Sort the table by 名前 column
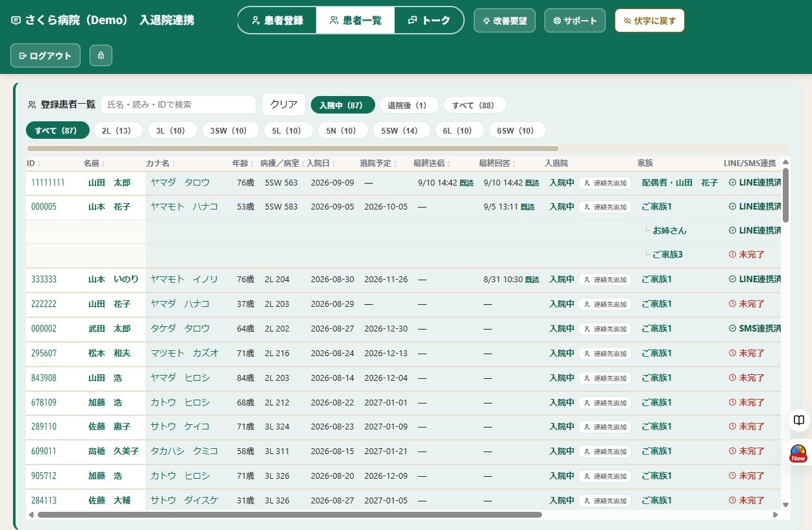Screen dimensions: 812x530 pyautogui.click(x=94, y=163)
